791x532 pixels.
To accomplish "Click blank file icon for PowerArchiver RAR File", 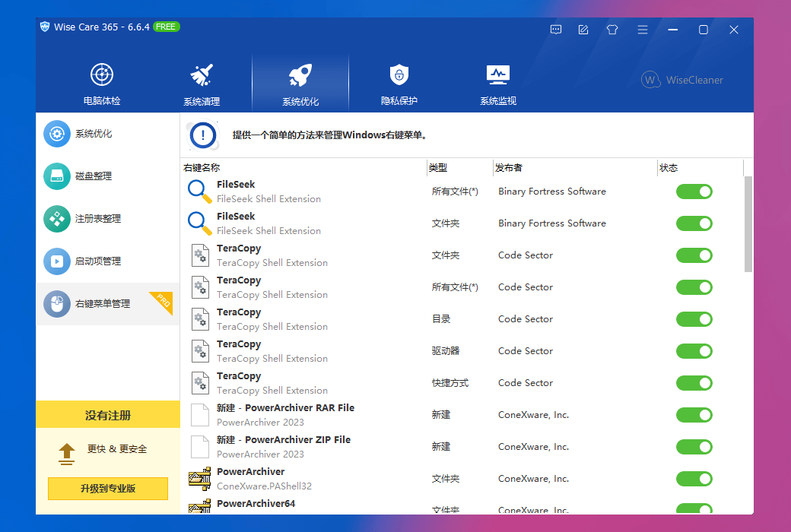I will pos(200,415).
